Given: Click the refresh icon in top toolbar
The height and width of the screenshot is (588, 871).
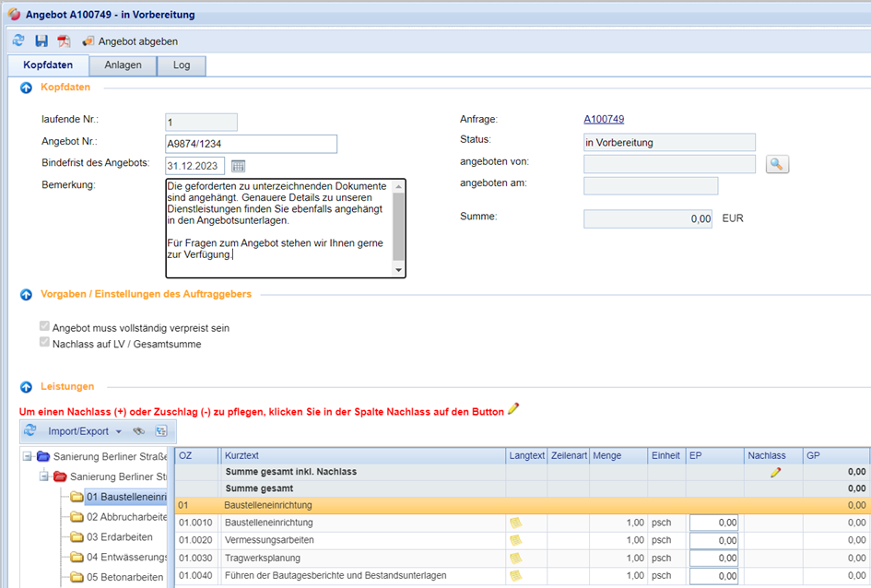Looking at the screenshot, I should point(18,41).
